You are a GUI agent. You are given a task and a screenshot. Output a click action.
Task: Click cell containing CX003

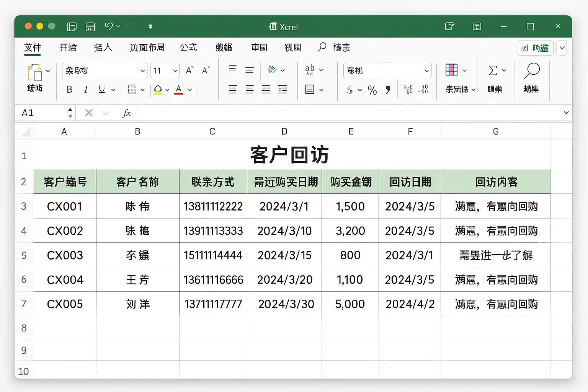tap(65, 255)
